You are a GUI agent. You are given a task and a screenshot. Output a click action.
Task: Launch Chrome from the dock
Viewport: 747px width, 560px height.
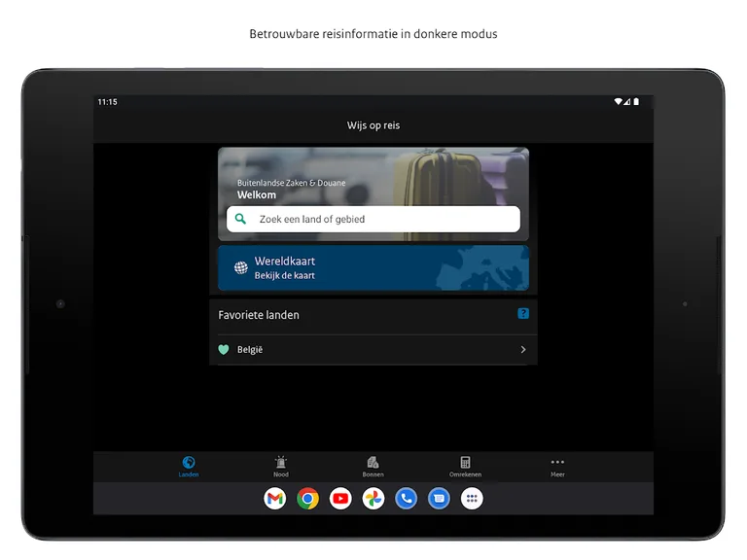tap(307, 499)
